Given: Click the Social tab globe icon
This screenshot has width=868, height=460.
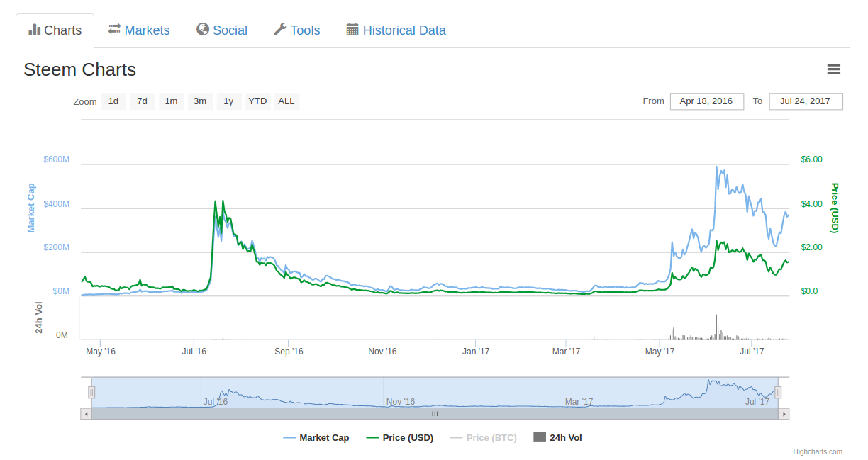Looking at the screenshot, I should tap(203, 29).
